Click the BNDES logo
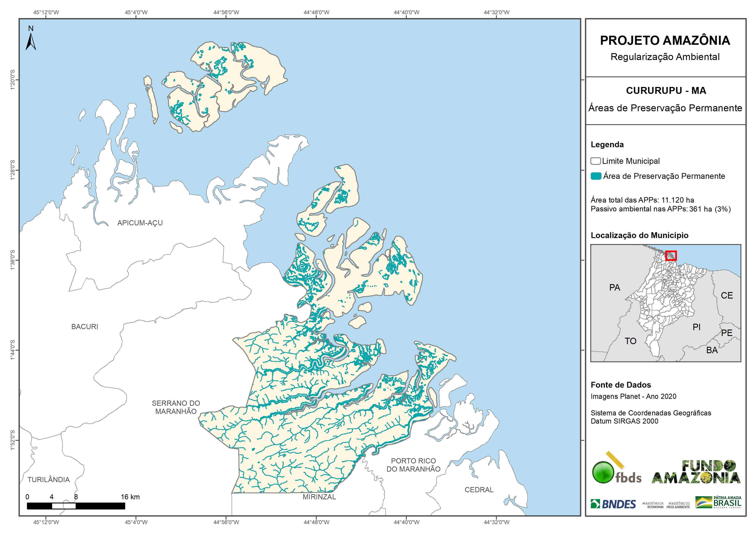Screen dimensions: 756x534 click(613, 504)
